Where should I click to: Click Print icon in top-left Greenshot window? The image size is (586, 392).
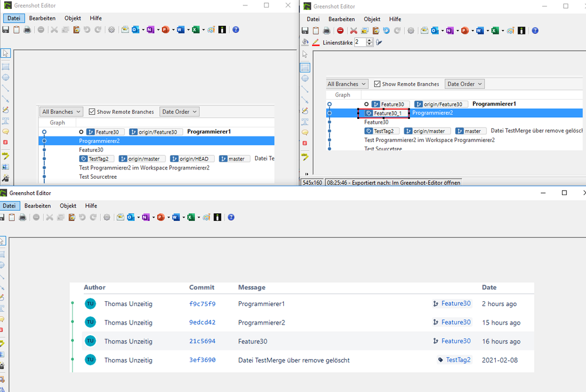point(28,29)
